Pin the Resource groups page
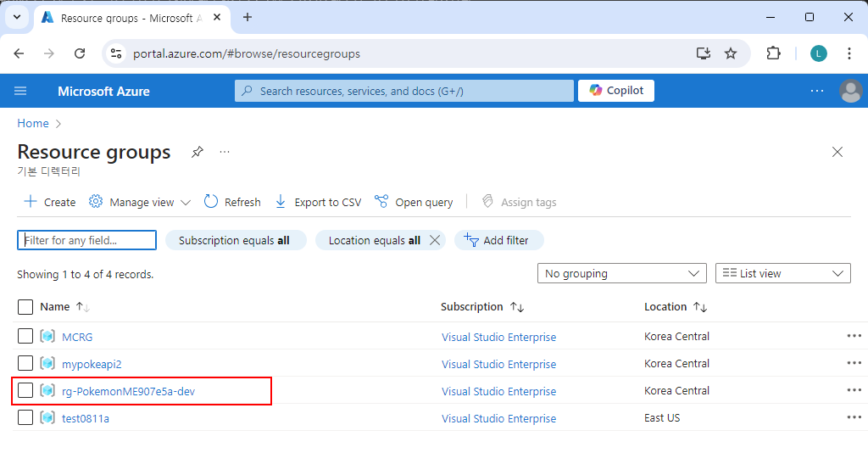This screenshot has height=464, width=868. tap(197, 152)
